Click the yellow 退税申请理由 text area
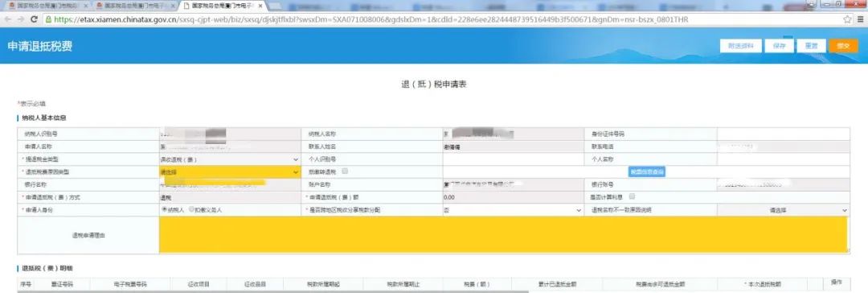Image resolution: width=868 pixels, height=293 pixels. (x=503, y=235)
